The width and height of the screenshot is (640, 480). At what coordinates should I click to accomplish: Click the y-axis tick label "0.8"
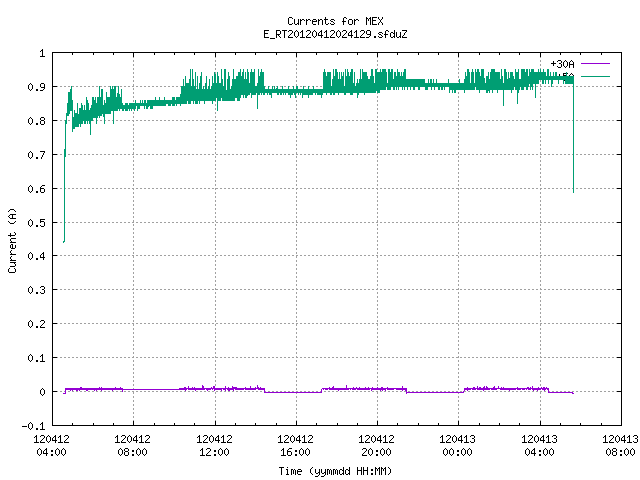(36, 121)
